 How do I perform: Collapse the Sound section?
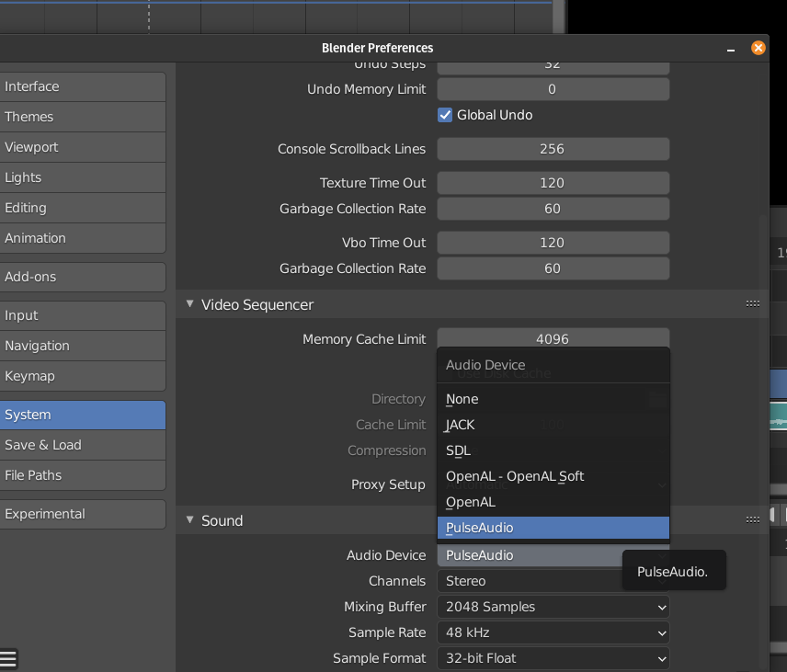pos(189,520)
